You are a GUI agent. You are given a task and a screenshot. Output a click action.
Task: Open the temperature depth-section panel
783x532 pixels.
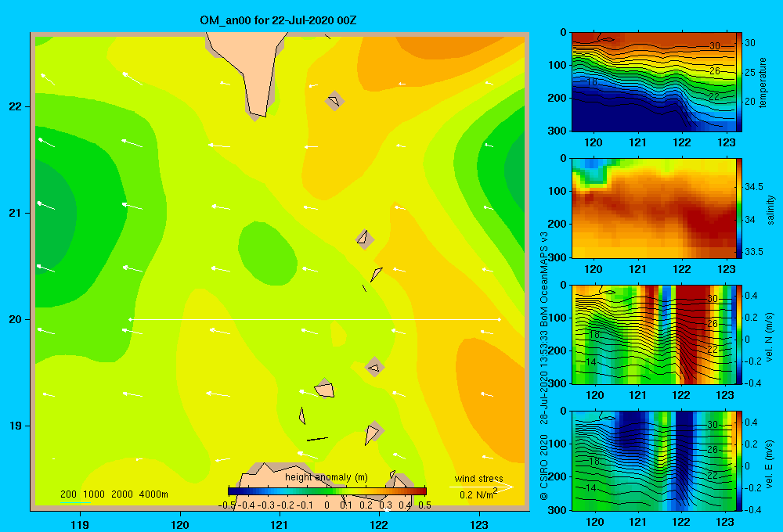click(654, 82)
